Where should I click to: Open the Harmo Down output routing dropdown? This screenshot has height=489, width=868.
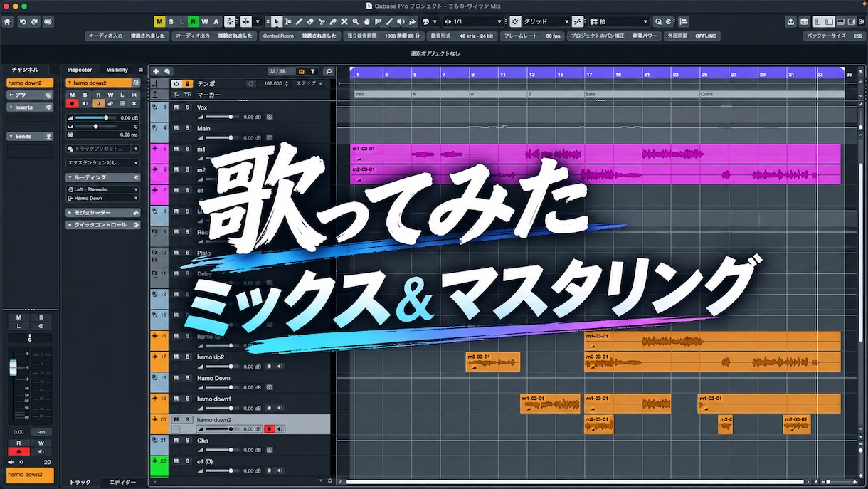tap(102, 199)
